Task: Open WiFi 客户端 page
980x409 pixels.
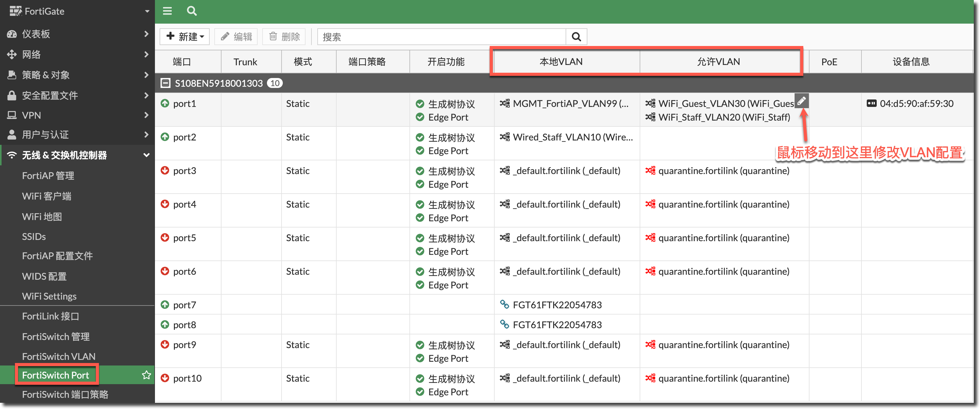Action: click(47, 196)
